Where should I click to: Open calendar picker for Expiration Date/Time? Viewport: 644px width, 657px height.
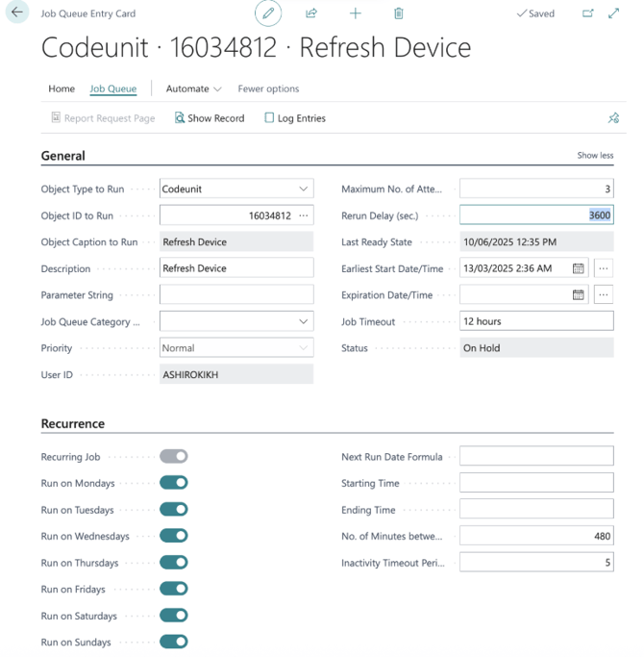pyautogui.click(x=578, y=295)
